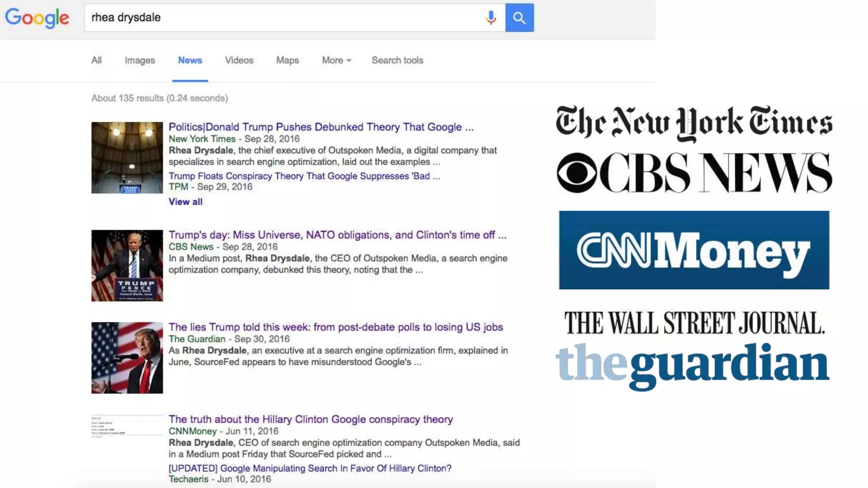Open the Techaeris UPDATED Google Manipulating link

[x=310, y=468]
